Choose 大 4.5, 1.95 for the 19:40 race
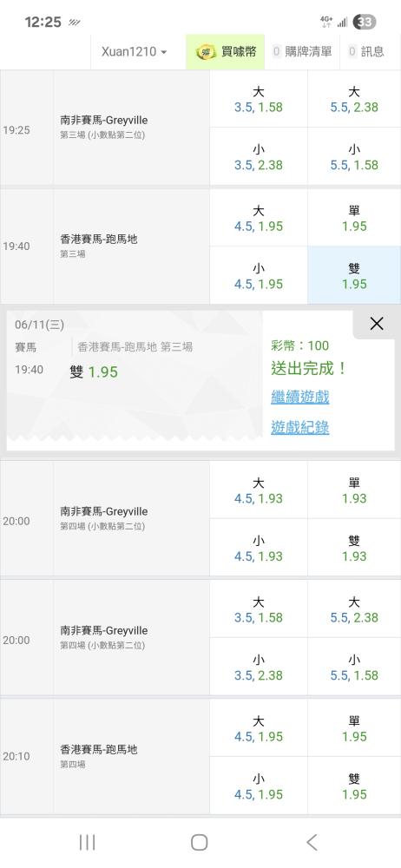 (x=259, y=218)
